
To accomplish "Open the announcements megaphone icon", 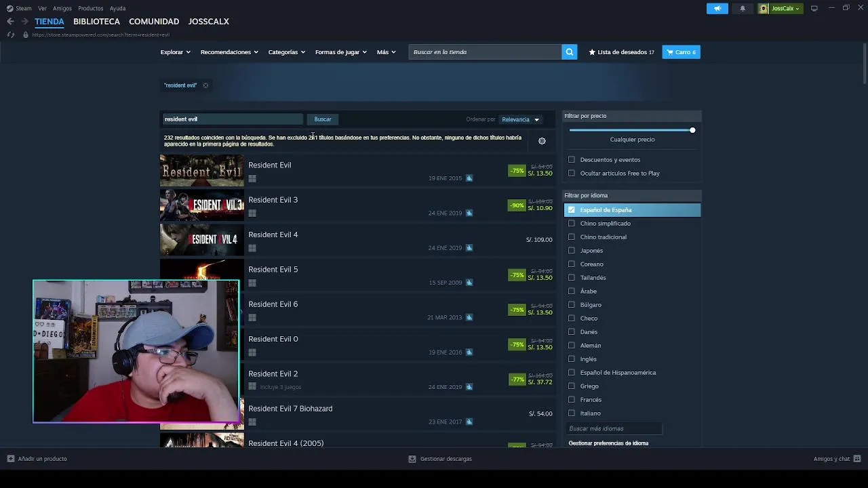I will tap(717, 8).
